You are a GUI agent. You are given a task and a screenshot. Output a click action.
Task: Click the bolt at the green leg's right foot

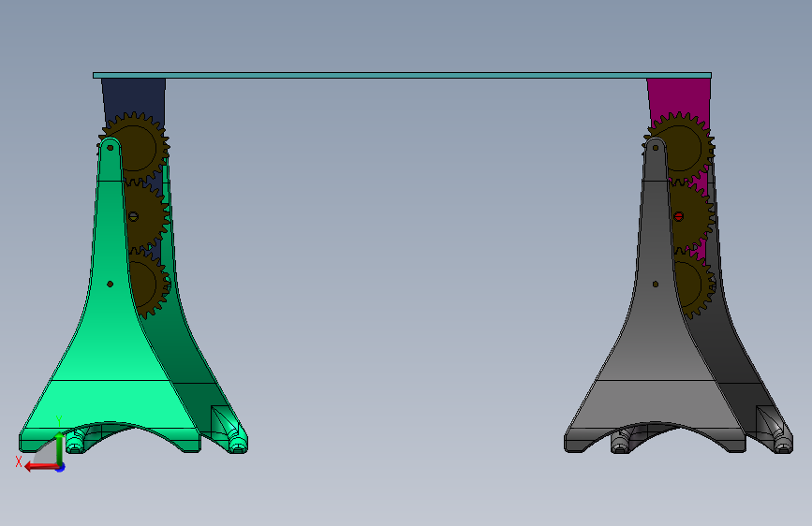pyautogui.click(x=238, y=445)
